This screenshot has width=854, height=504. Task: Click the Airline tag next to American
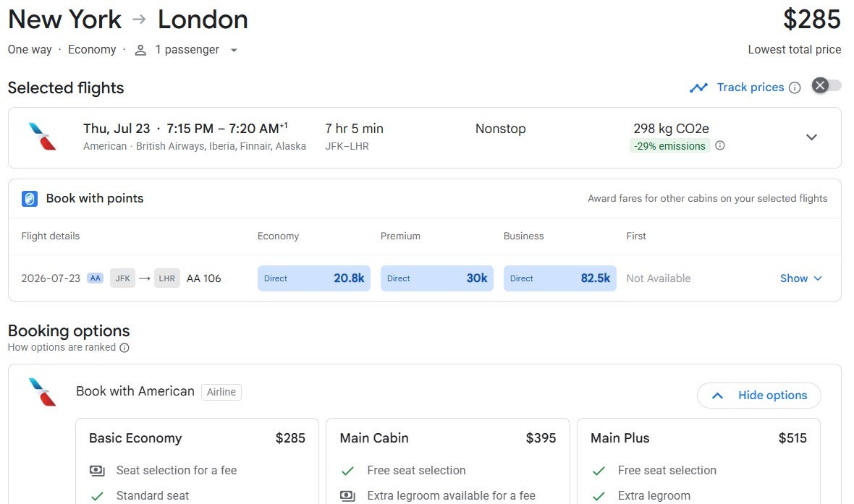tap(221, 392)
